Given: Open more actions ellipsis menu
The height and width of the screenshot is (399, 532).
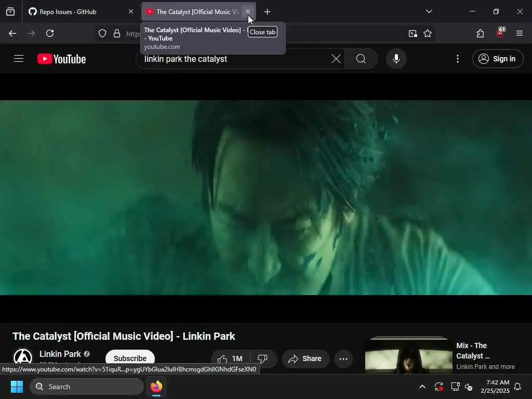Looking at the screenshot, I should [343, 358].
